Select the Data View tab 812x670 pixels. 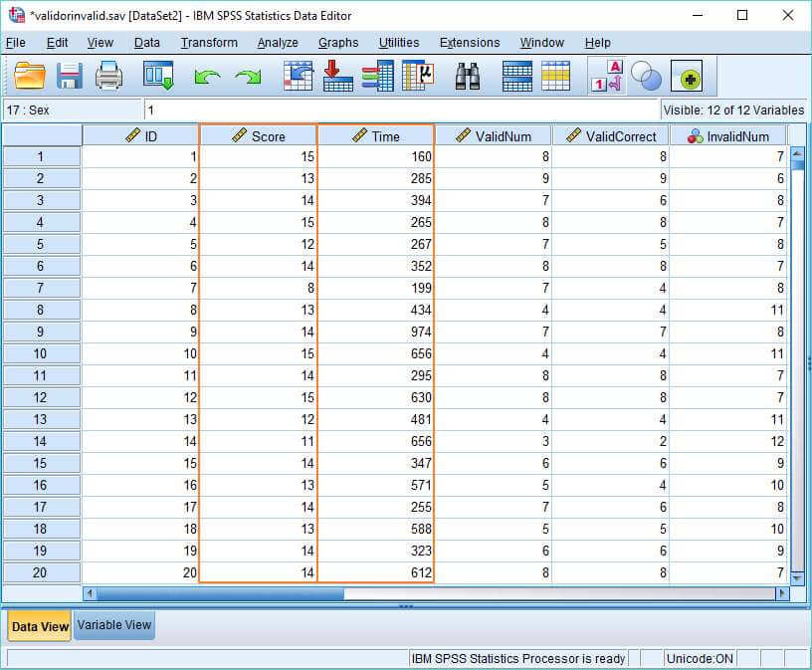point(40,626)
